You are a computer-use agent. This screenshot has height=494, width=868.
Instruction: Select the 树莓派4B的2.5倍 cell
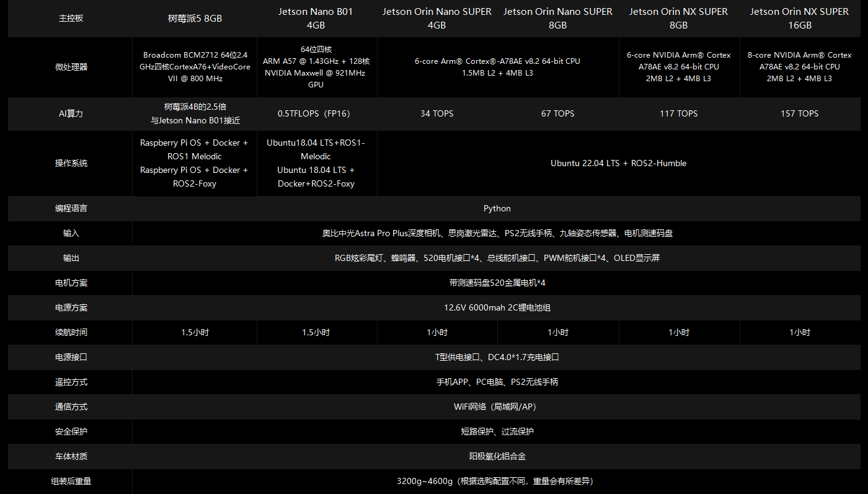click(195, 113)
